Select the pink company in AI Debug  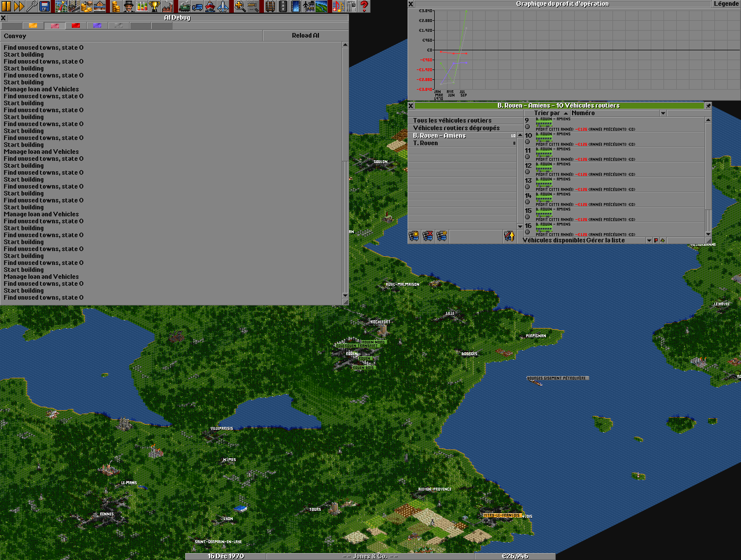(54, 25)
